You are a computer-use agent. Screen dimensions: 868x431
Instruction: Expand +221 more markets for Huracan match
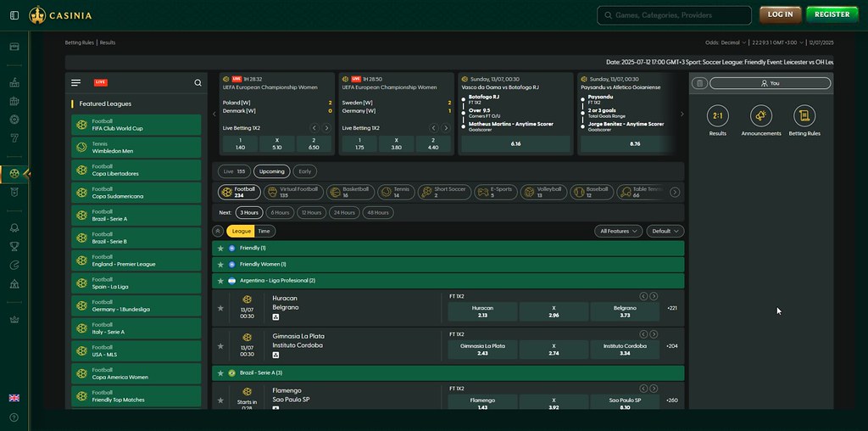click(x=672, y=308)
